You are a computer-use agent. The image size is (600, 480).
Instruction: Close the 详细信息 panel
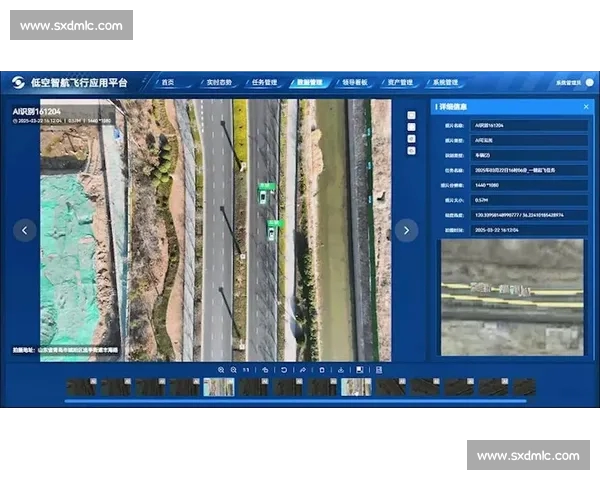pyautogui.click(x=586, y=106)
